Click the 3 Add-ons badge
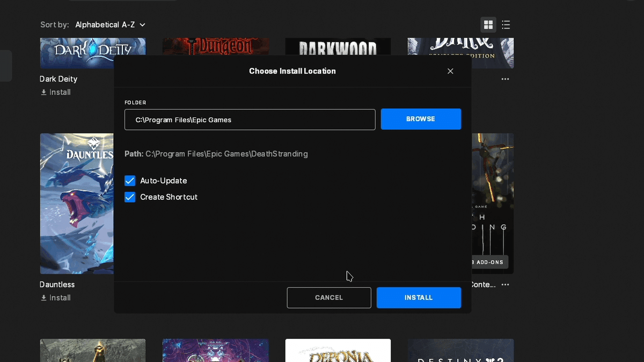The width and height of the screenshot is (644, 362). (x=489, y=262)
